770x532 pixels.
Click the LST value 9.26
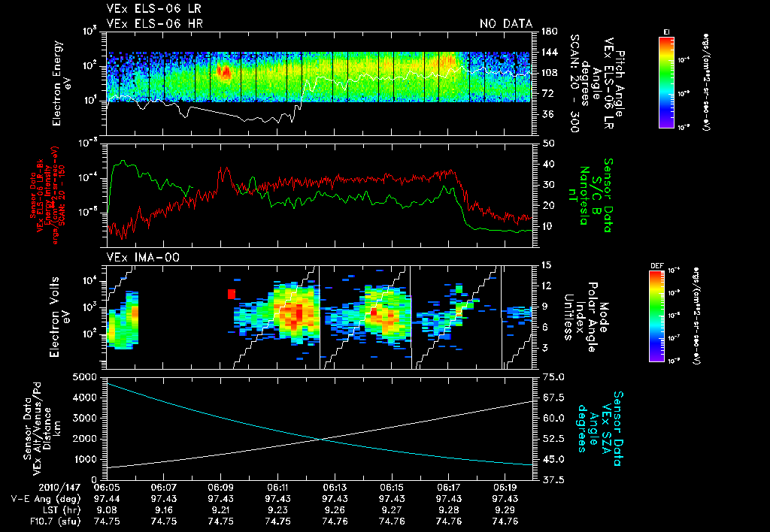coord(335,510)
